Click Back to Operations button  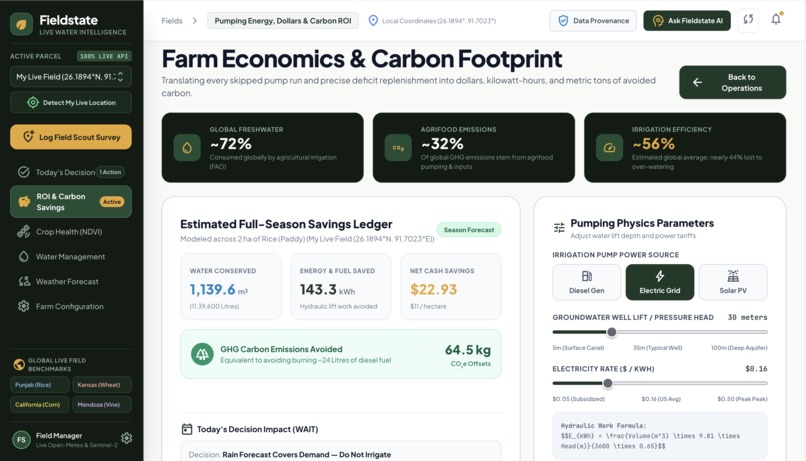732,82
